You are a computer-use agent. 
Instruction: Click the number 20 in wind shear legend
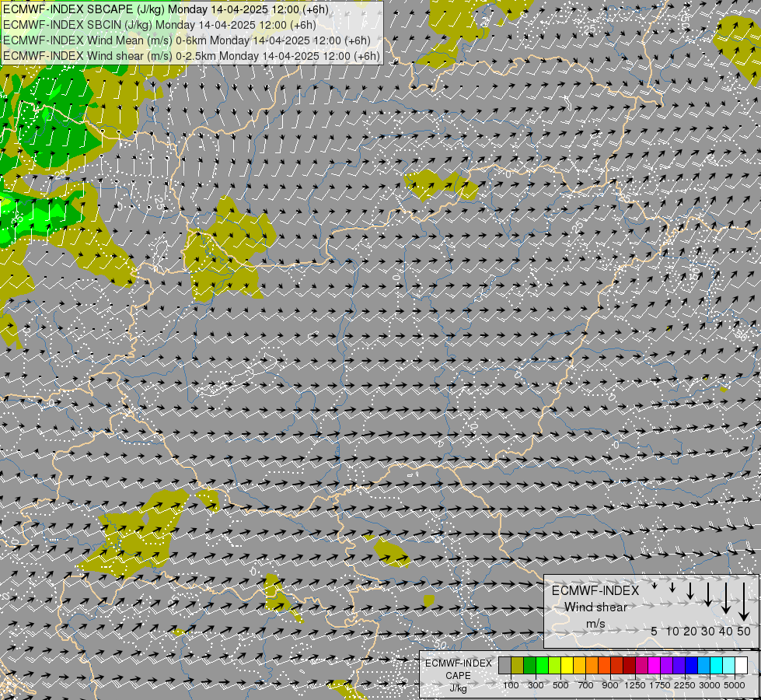(690, 631)
